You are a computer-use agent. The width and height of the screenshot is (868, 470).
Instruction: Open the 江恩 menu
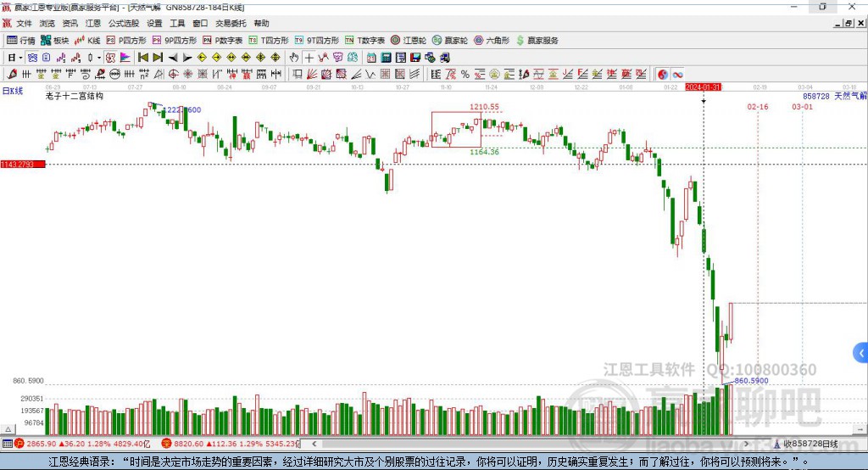point(93,23)
